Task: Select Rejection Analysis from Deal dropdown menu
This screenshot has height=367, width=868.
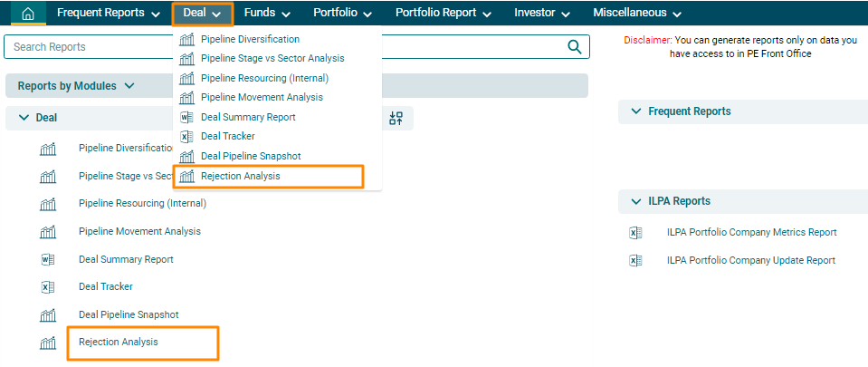Action: point(240,176)
